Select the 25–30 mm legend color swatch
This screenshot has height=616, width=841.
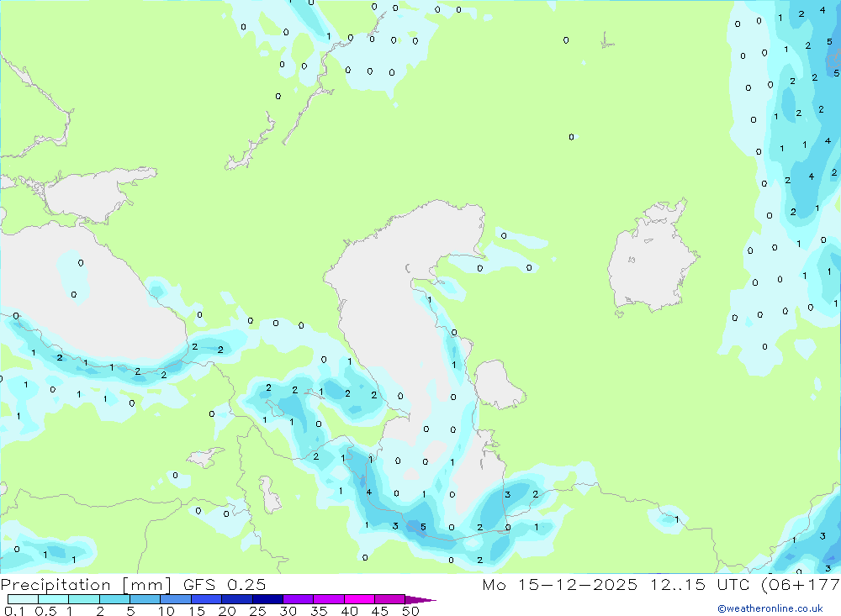(x=267, y=599)
